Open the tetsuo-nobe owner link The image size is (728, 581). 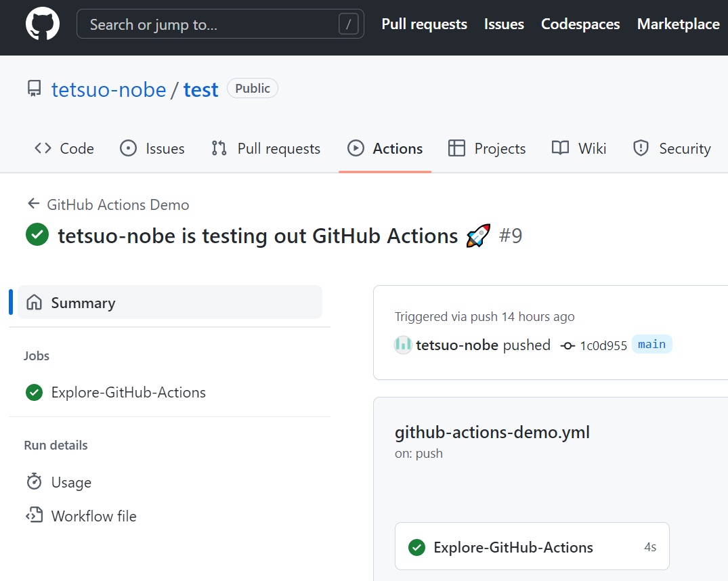pyautogui.click(x=108, y=89)
